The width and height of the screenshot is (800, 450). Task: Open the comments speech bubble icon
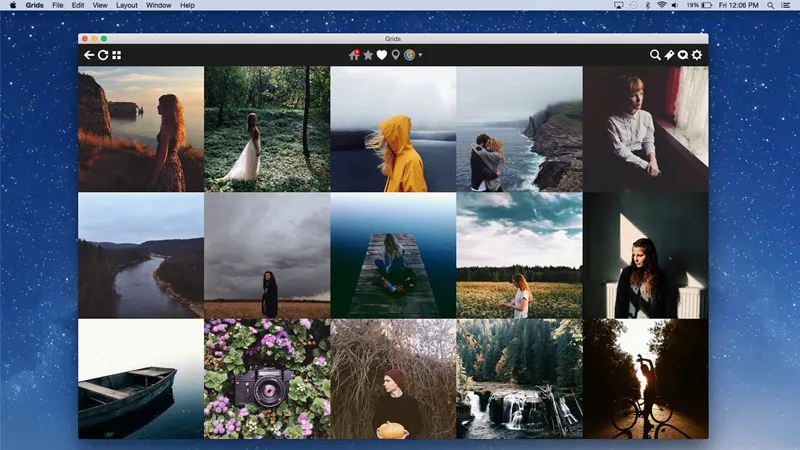[683, 55]
